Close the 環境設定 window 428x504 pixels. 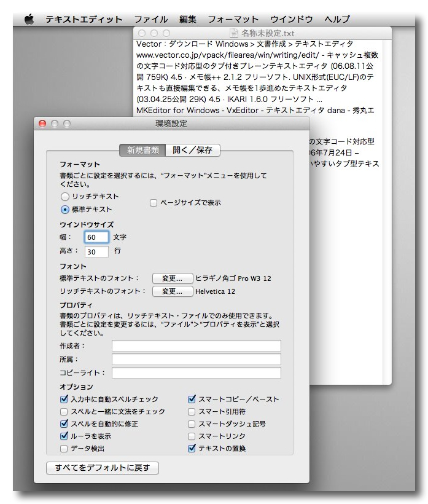42,124
